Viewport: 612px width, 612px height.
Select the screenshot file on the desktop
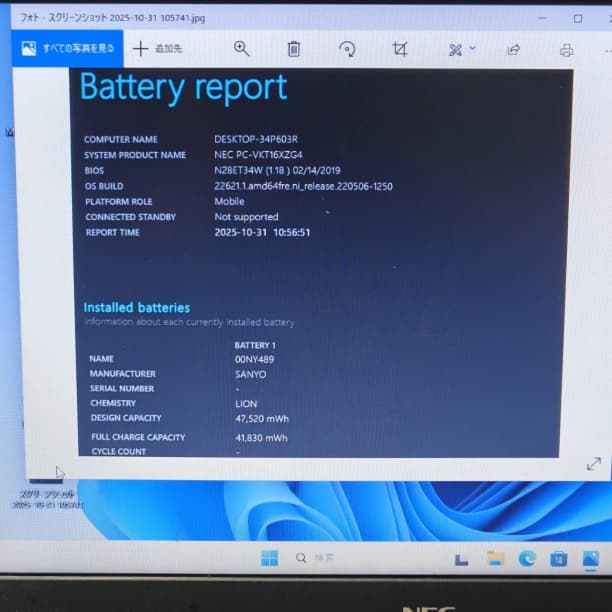[x=48, y=495]
